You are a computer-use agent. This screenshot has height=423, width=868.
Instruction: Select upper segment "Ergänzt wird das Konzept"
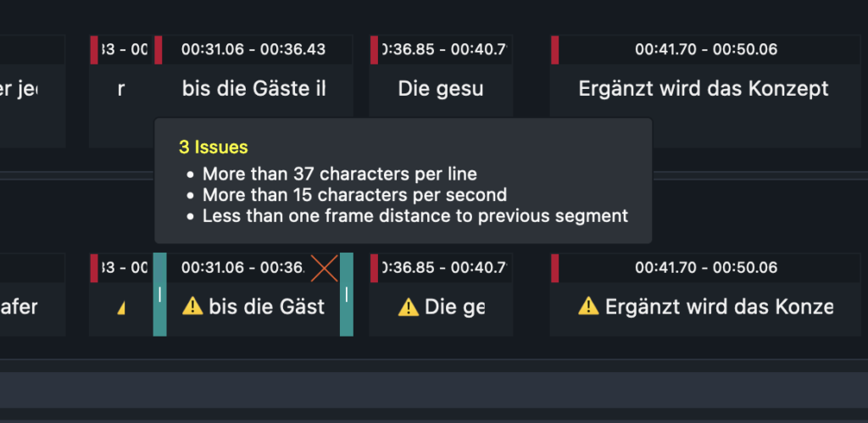point(704,88)
